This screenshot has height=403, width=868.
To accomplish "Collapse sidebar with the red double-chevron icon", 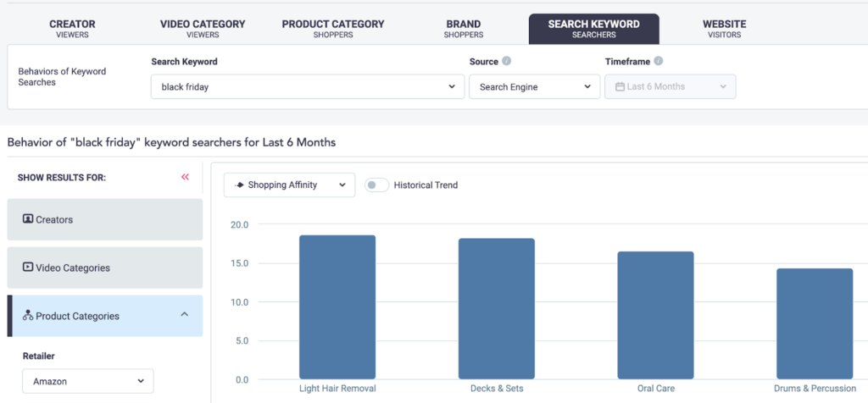I will [185, 177].
